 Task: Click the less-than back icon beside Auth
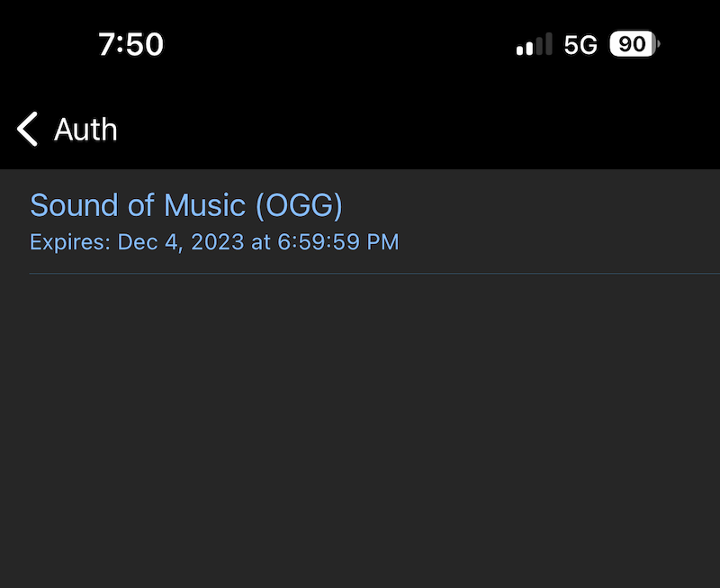point(27,129)
